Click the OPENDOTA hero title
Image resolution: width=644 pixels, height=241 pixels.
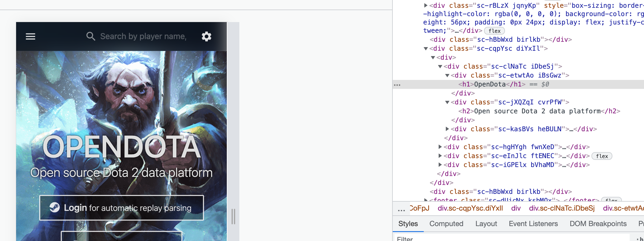tap(121, 147)
